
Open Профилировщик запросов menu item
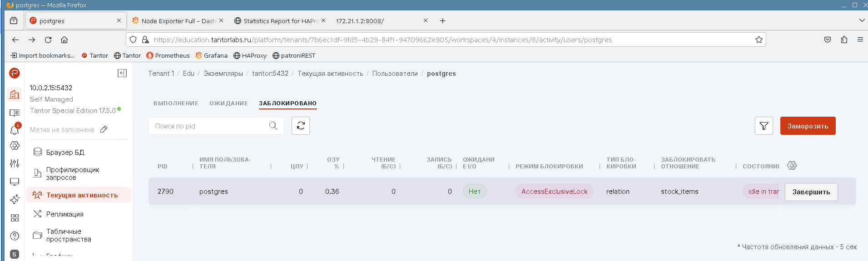(x=73, y=173)
